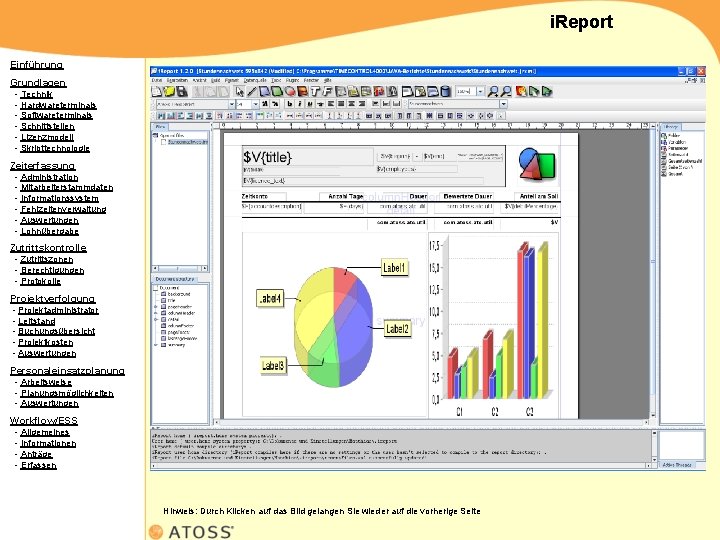Switch to the Files tab

[x=160, y=126]
